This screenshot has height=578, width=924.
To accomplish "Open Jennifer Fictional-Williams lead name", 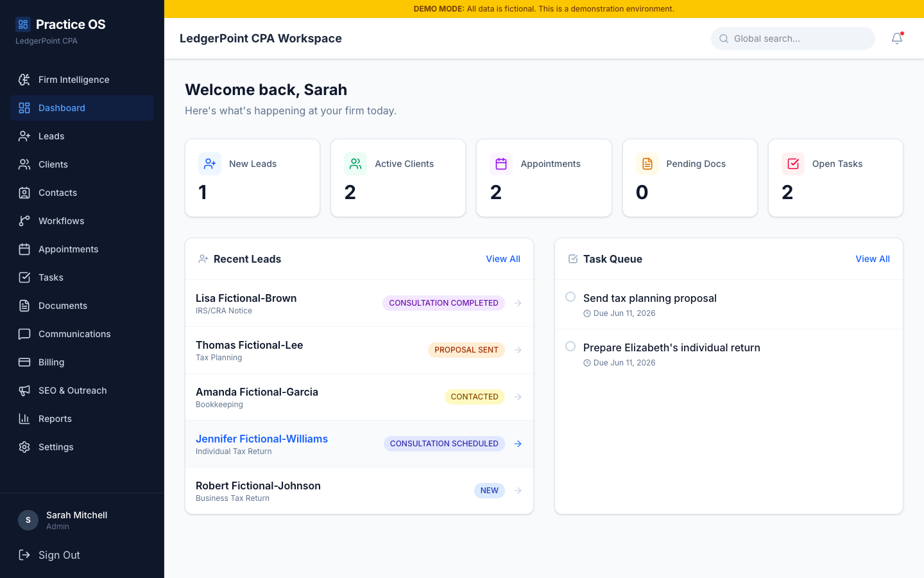I will pos(262,439).
